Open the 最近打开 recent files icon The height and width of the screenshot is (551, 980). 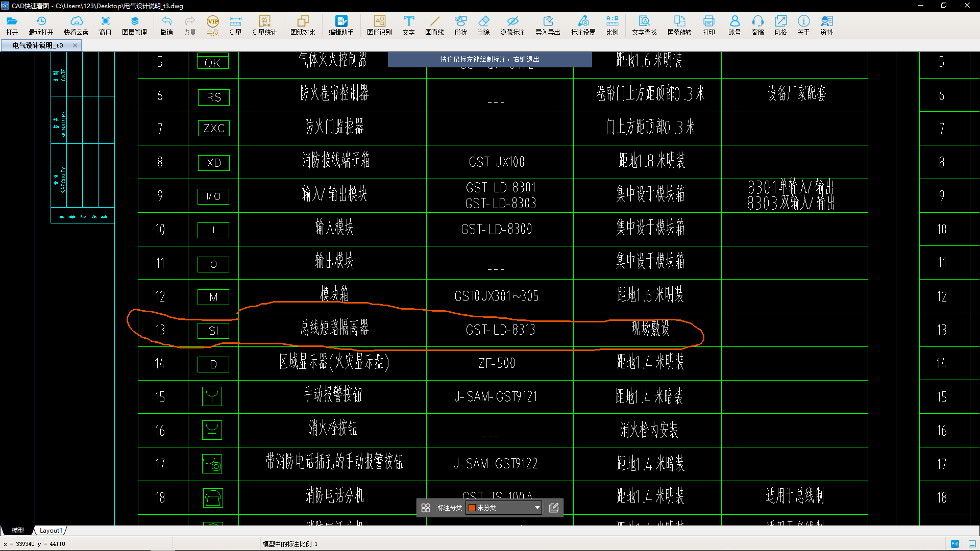(41, 25)
